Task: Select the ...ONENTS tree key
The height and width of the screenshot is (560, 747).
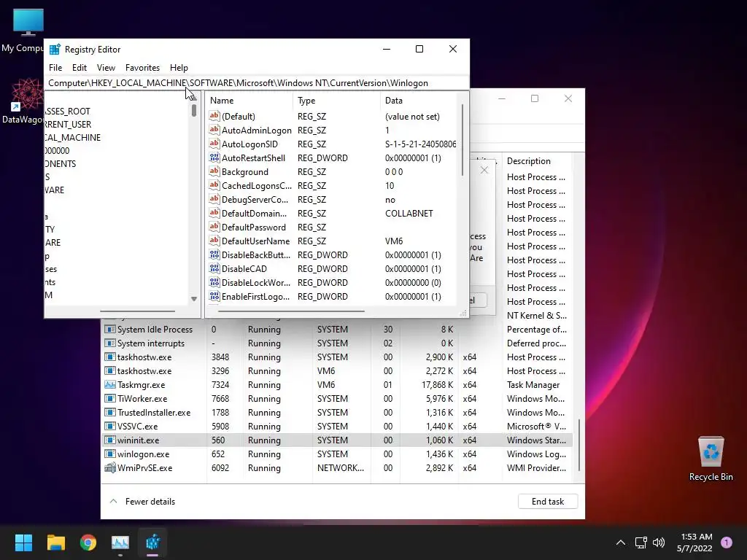Action: [61, 164]
